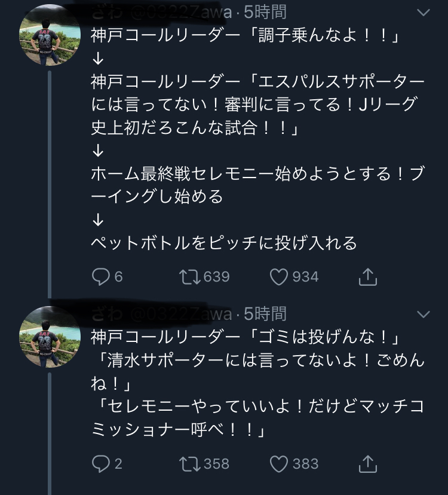Expand the chevron menu on the first tweet
This screenshot has width=448, height=495.
pos(423,13)
